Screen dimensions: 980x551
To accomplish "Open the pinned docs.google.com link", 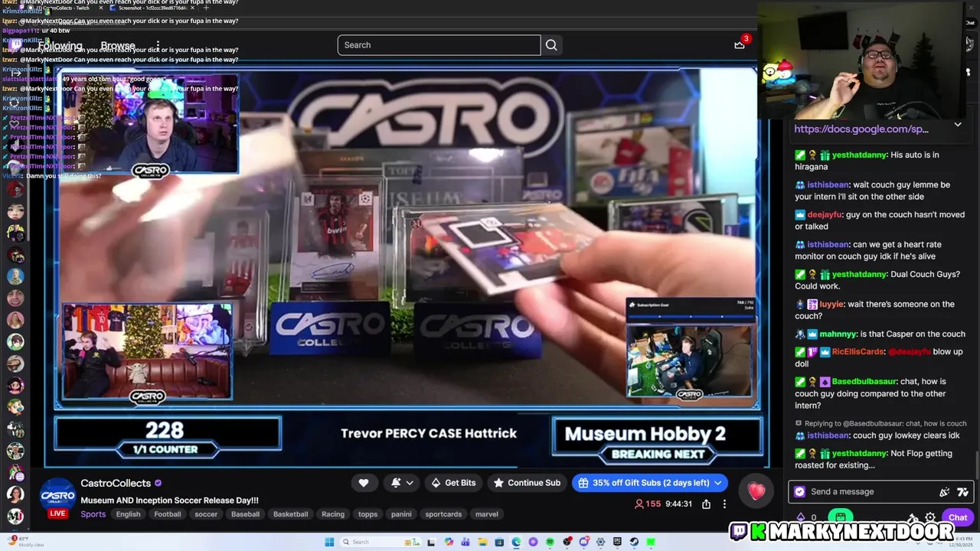I will [x=861, y=129].
